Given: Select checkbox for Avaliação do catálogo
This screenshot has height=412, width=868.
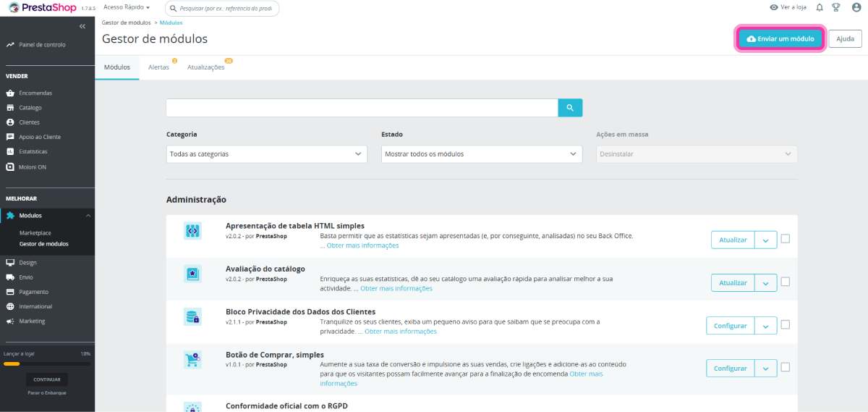Looking at the screenshot, I should [x=786, y=282].
